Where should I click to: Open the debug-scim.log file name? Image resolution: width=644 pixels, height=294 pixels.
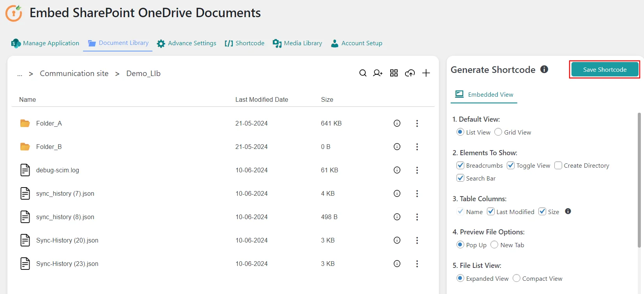pyautogui.click(x=58, y=170)
